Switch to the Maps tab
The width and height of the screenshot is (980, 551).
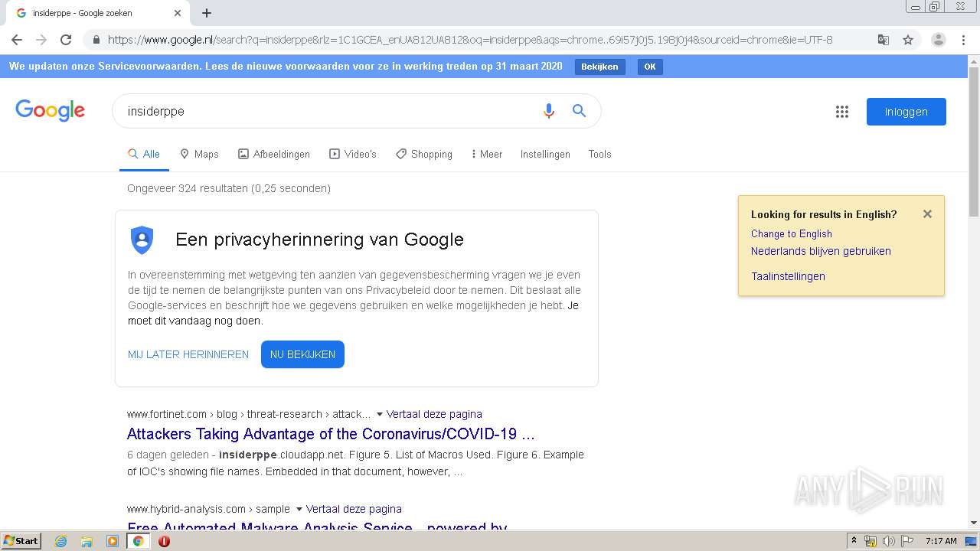coord(199,154)
